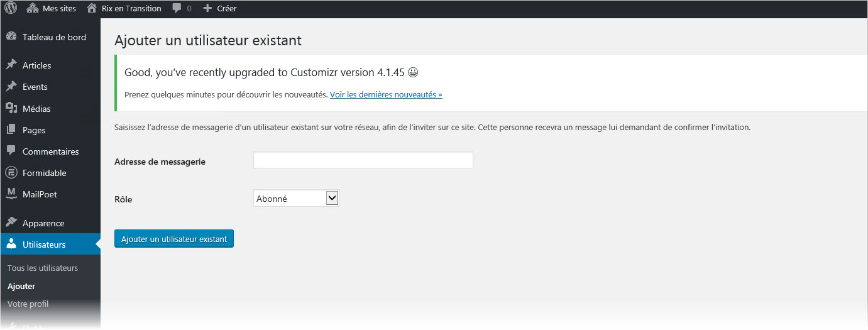Click the Formidable icon in sidebar

(x=11, y=173)
